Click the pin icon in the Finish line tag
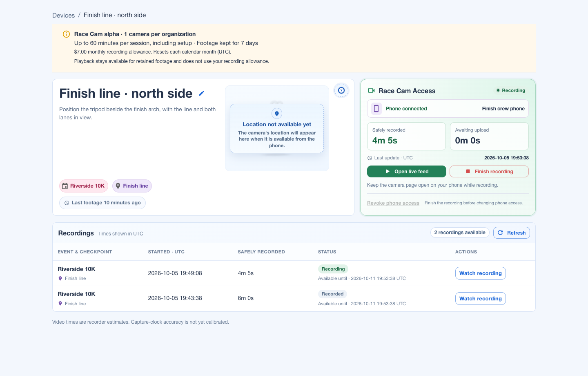The image size is (588, 376). [118, 186]
